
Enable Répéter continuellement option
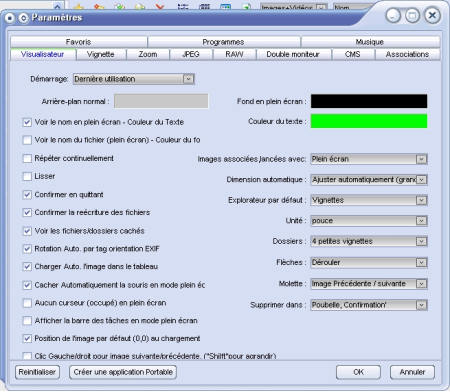[27, 158]
